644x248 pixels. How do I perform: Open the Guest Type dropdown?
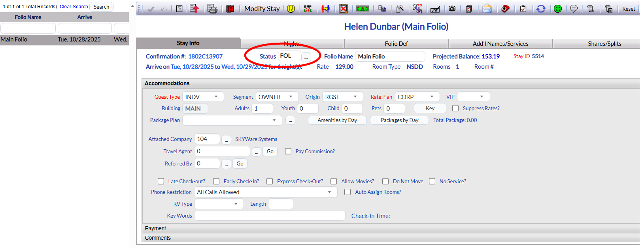tap(203, 97)
